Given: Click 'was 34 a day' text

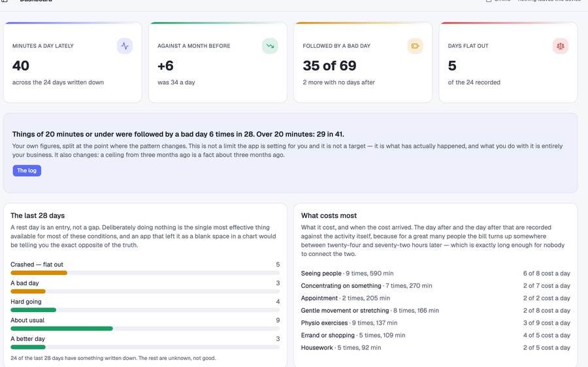Looking at the screenshot, I should (176, 82).
